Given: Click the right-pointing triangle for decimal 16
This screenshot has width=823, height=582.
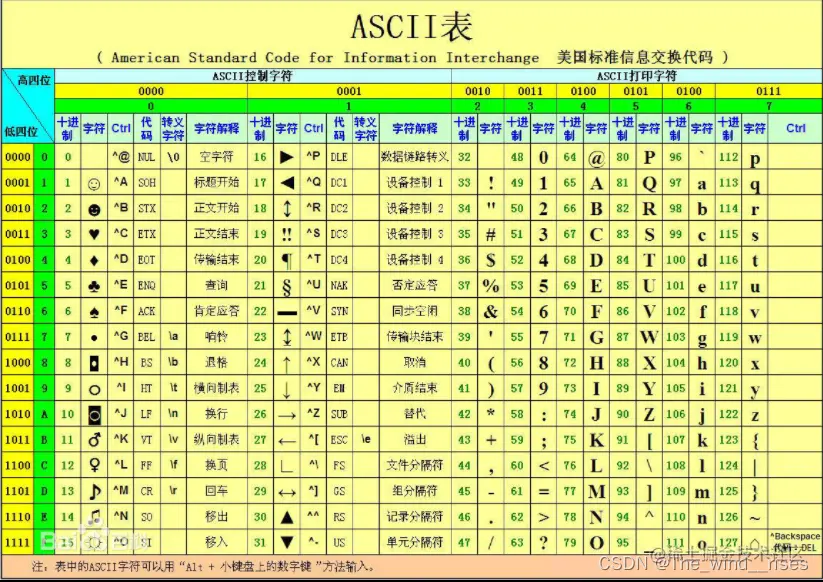Looking at the screenshot, I should pyautogui.click(x=287, y=157).
